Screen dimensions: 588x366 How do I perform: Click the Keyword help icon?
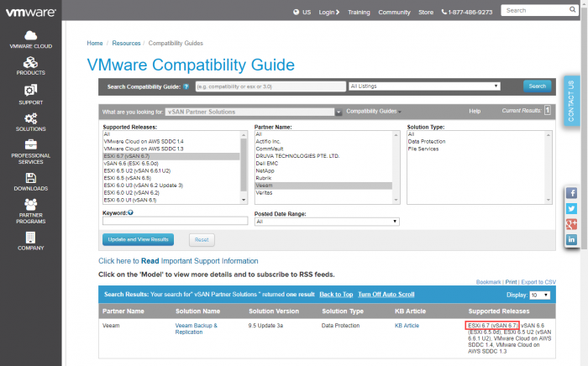click(x=130, y=212)
